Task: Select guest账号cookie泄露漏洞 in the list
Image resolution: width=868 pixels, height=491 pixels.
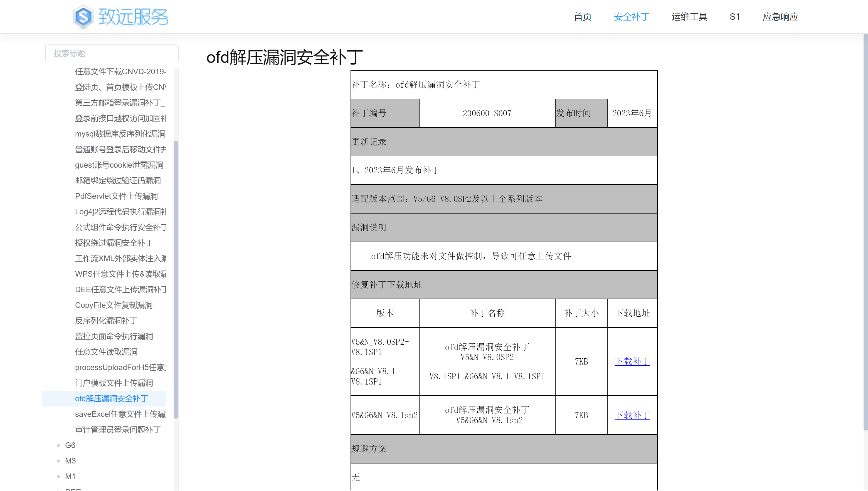Action: pos(119,165)
